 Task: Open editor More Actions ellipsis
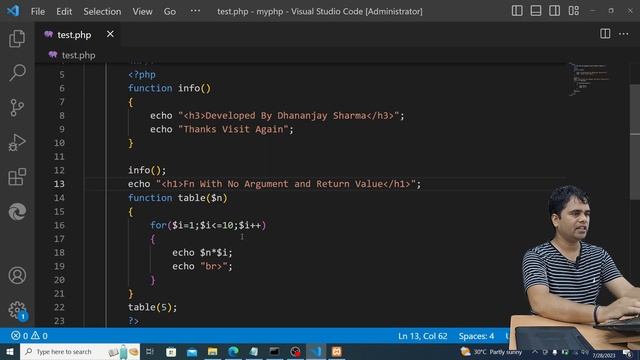[x=624, y=34]
